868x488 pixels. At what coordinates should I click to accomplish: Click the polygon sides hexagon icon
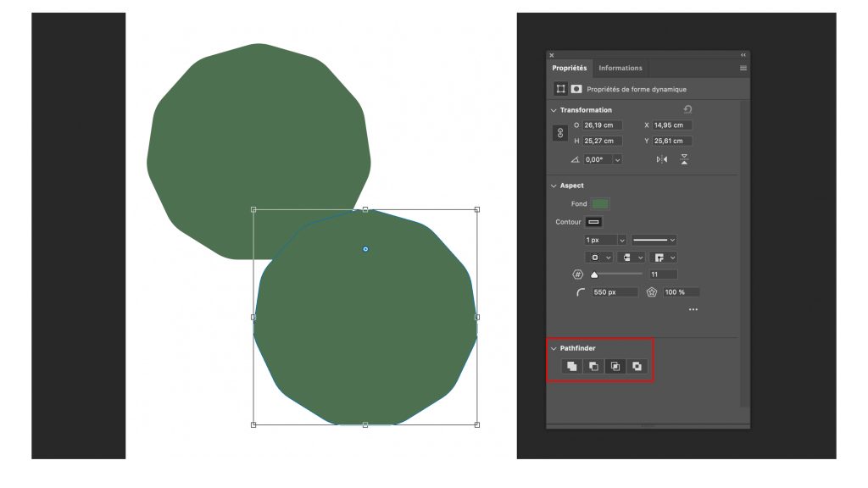[577, 274]
